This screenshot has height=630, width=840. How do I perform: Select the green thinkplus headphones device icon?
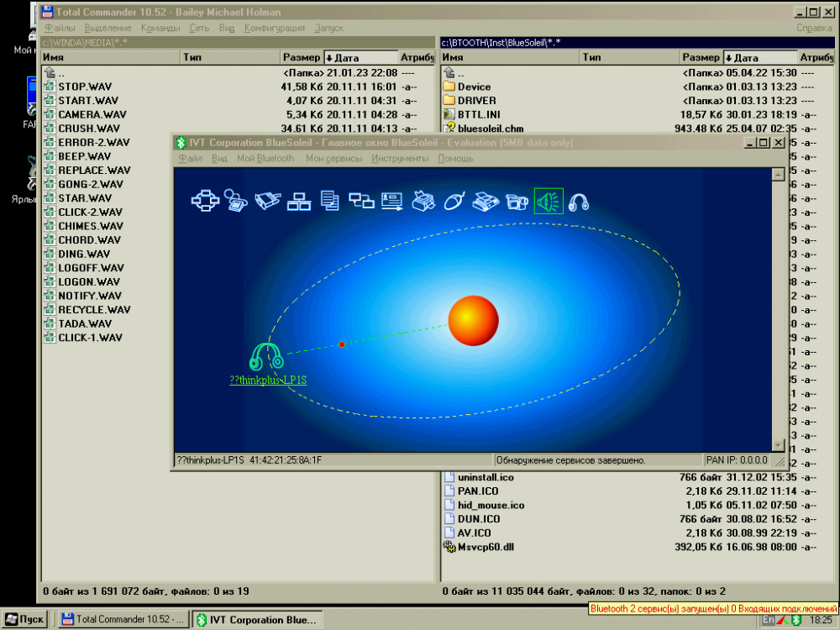[267, 356]
